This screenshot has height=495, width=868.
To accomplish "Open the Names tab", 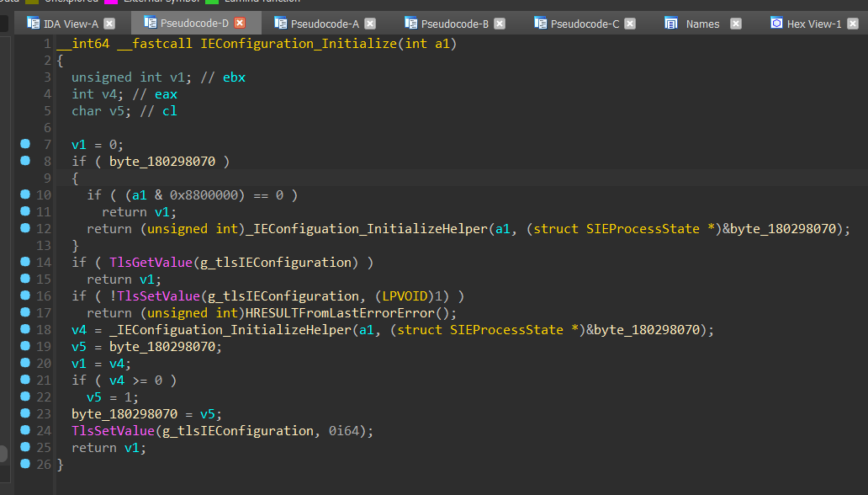I will [702, 24].
